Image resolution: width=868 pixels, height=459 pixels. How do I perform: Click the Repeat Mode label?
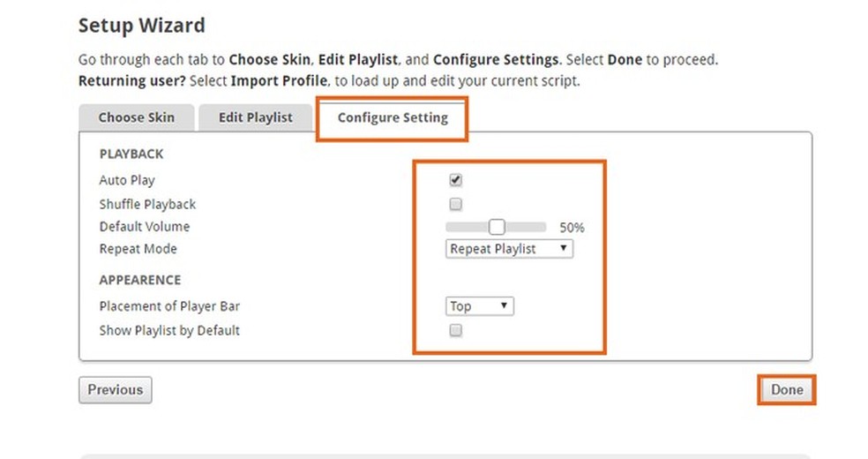[138, 249]
